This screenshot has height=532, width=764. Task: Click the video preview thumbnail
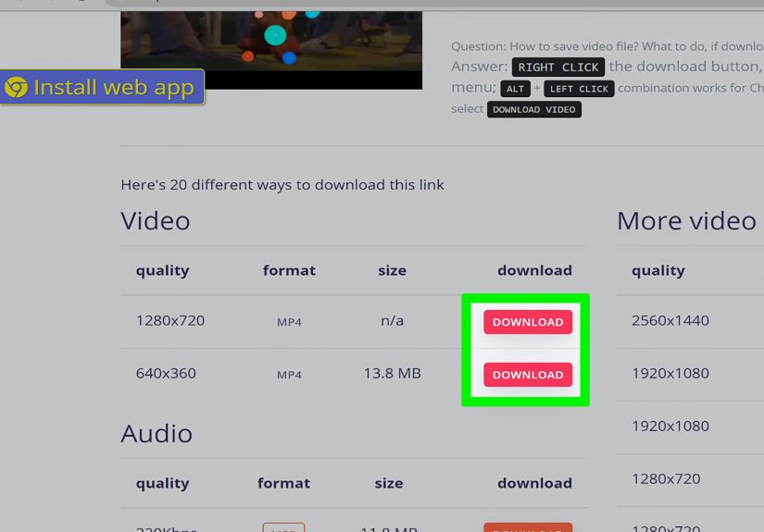271,50
